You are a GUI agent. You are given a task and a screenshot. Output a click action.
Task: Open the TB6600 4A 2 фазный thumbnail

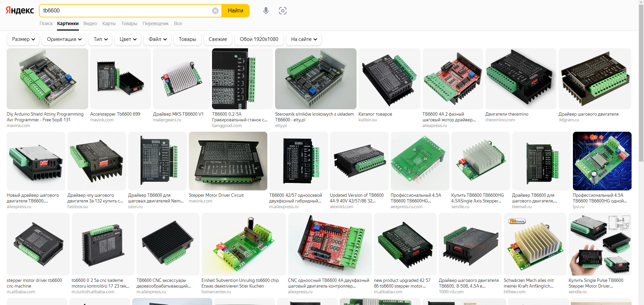coord(453,79)
